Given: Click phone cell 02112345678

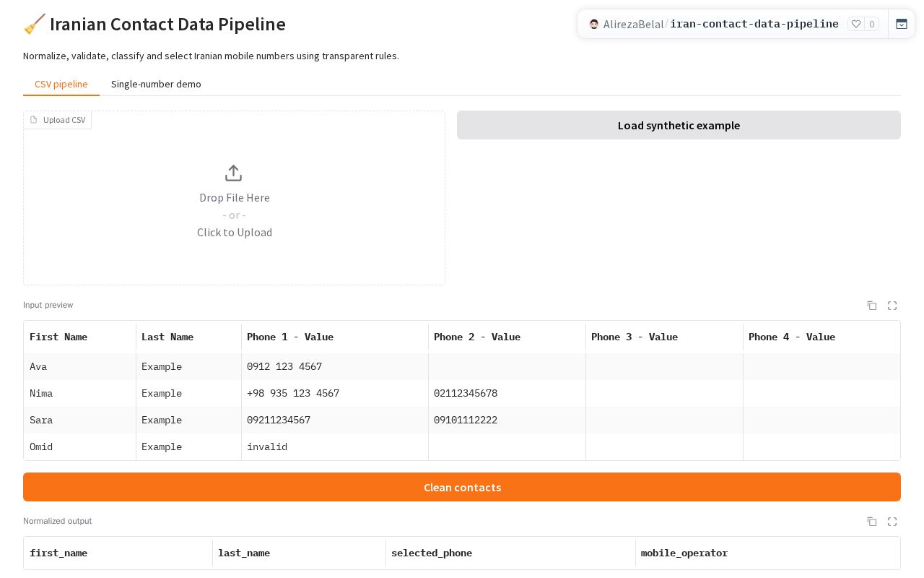Looking at the screenshot, I should click(x=507, y=393).
